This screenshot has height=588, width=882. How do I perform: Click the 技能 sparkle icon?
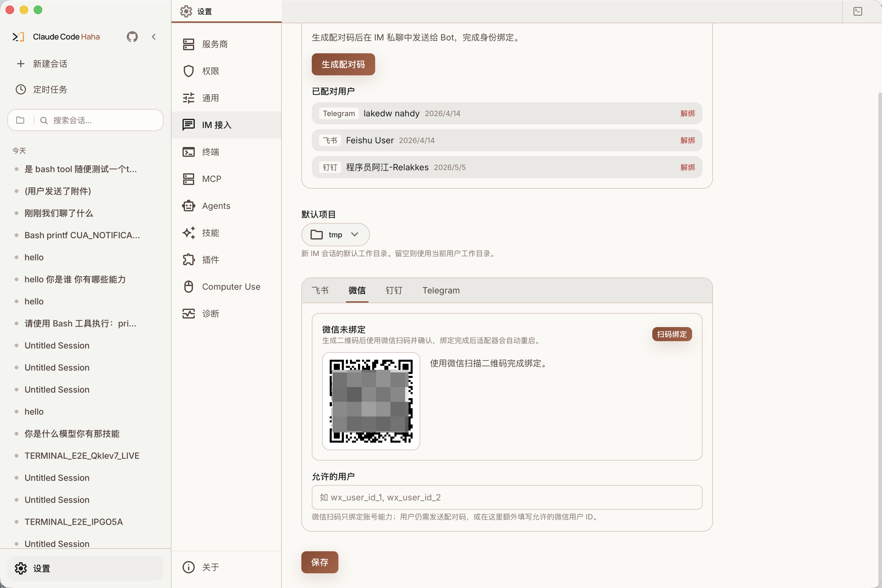(188, 233)
